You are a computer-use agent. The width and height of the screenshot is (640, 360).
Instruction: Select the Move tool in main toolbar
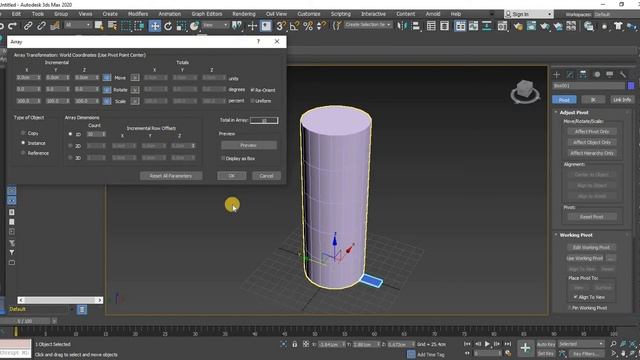point(155,26)
